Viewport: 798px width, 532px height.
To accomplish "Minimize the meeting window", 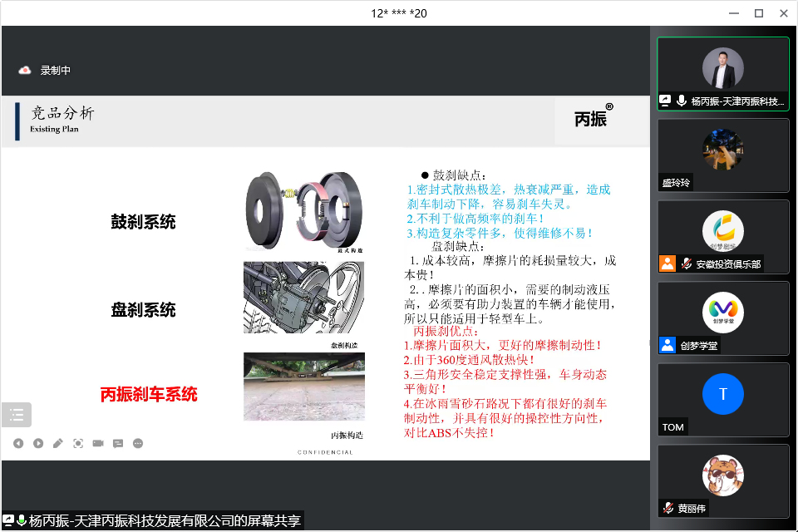I will click(x=734, y=14).
